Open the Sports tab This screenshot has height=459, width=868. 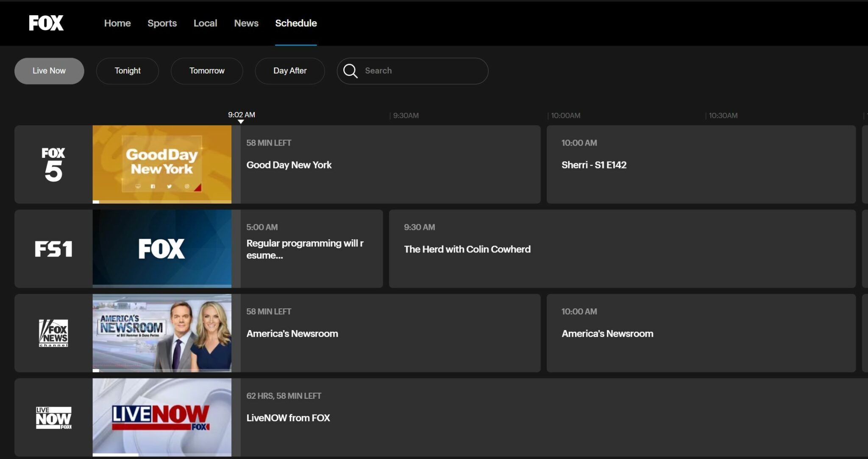(x=162, y=23)
